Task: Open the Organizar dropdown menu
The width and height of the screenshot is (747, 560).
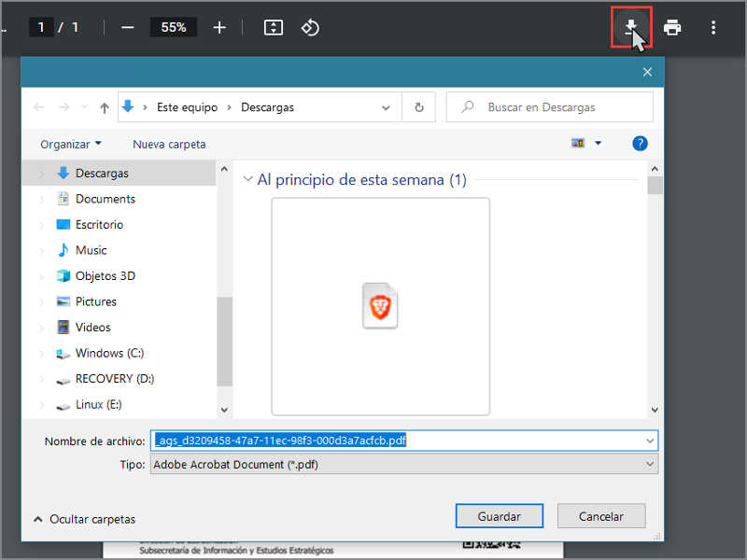Action: [71, 144]
